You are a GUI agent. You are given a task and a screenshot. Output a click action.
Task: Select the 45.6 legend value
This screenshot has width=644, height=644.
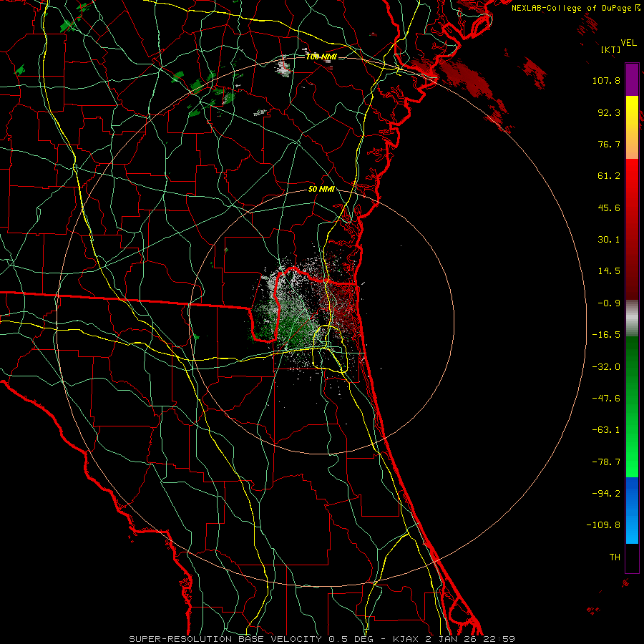point(609,208)
